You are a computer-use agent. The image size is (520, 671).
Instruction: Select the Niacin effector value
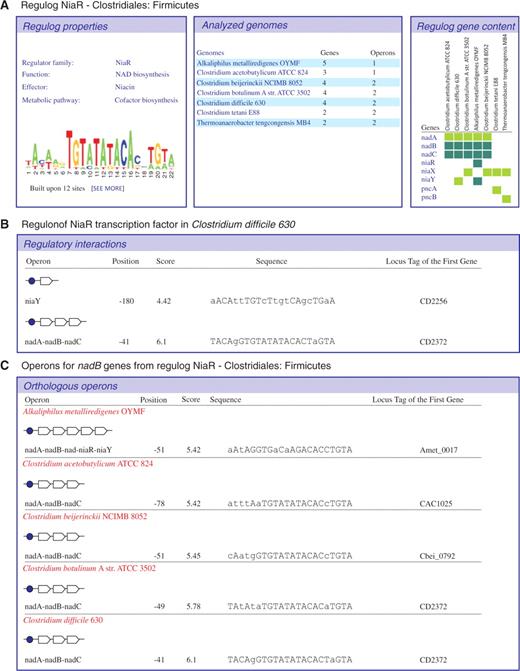(125, 87)
